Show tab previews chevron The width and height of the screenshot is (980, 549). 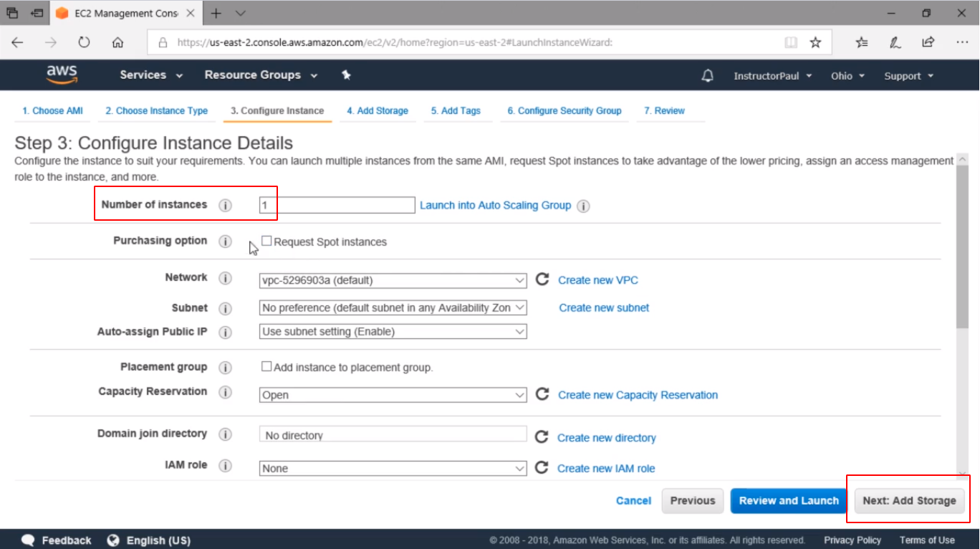pos(240,13)
